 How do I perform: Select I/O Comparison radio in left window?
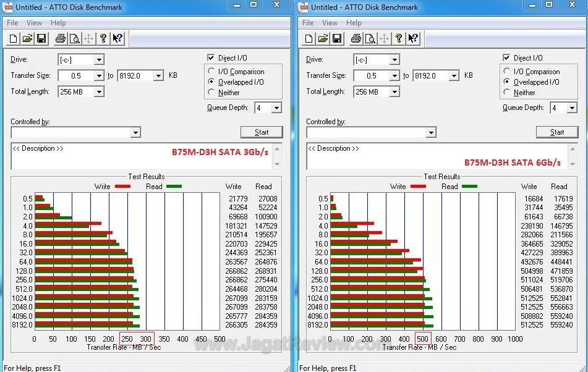point(212,72)
